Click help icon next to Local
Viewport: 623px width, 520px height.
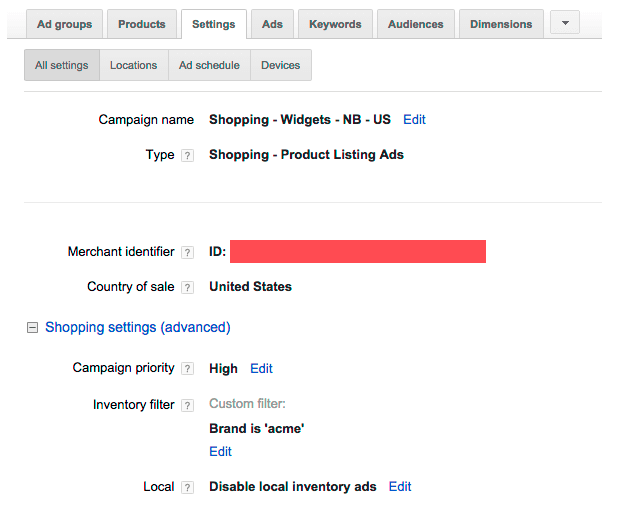(x=187, y=488)
